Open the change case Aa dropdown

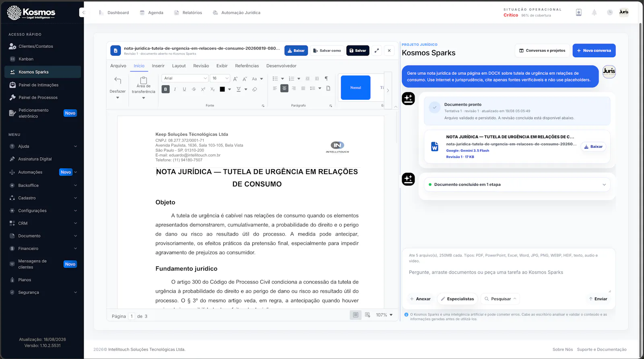[257, 79]
